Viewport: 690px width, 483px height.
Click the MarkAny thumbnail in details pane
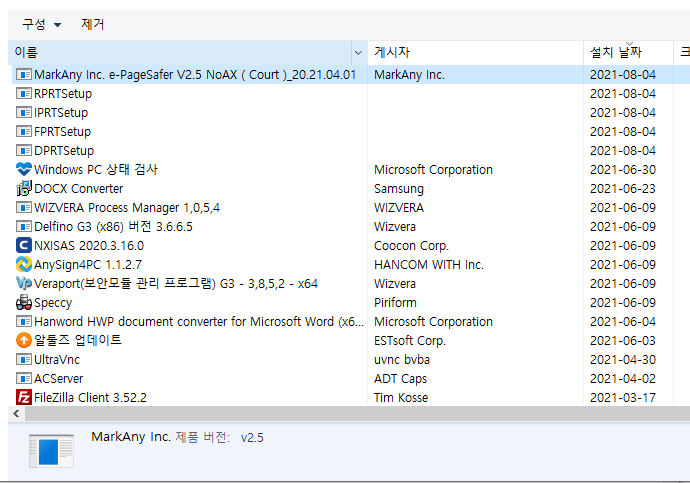click(51, 452)
